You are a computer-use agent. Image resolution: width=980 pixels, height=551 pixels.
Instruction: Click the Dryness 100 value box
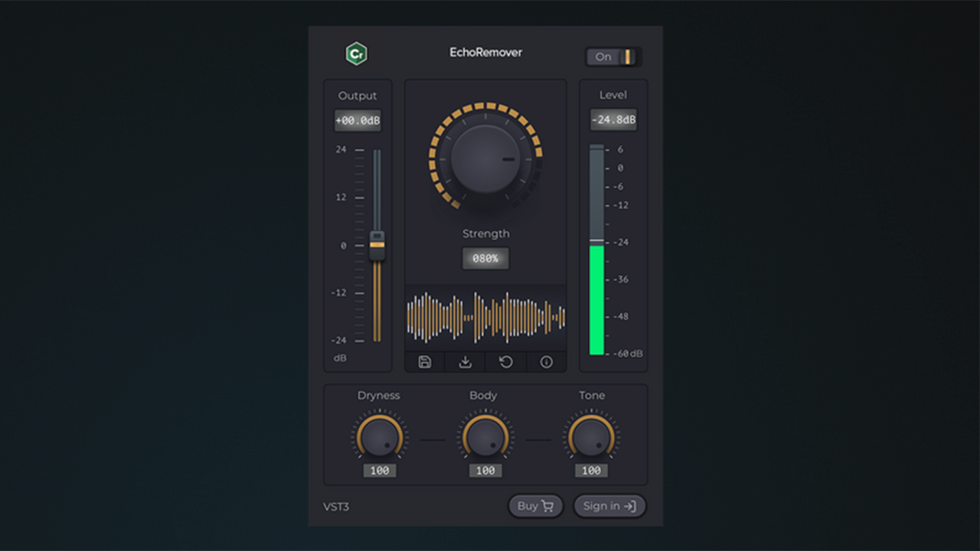point(380,471)
